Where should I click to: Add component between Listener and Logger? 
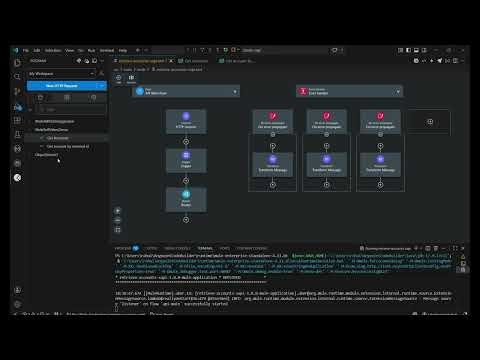[186, 142]
